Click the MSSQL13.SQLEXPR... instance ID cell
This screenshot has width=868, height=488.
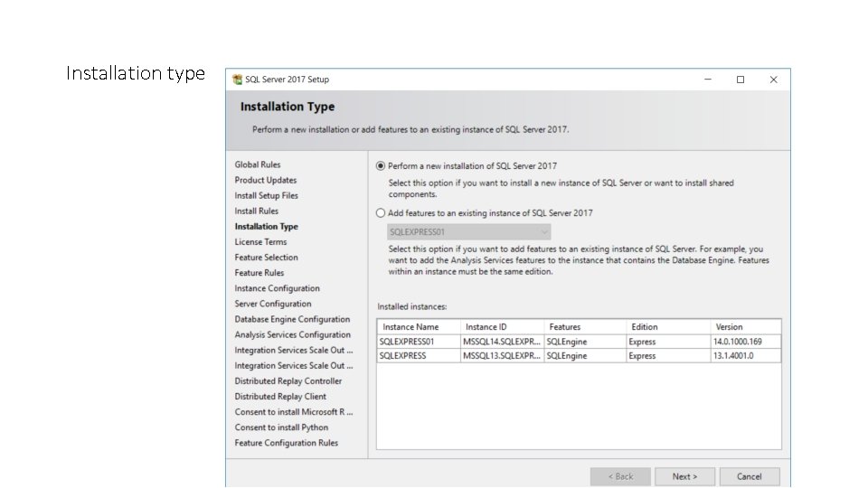[502, 356]
